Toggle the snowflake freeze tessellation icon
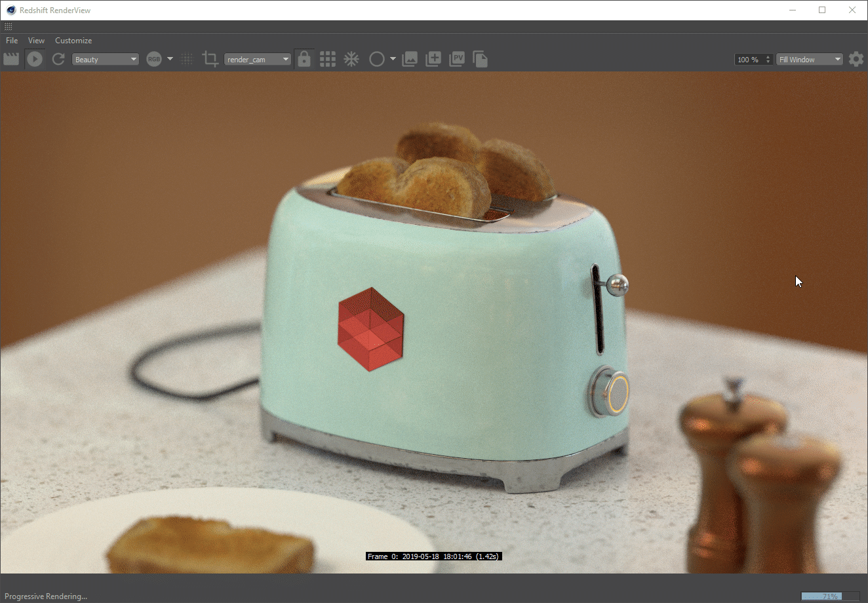The width and height of the screenshot is (868, 603). click(x=352, y=59)
